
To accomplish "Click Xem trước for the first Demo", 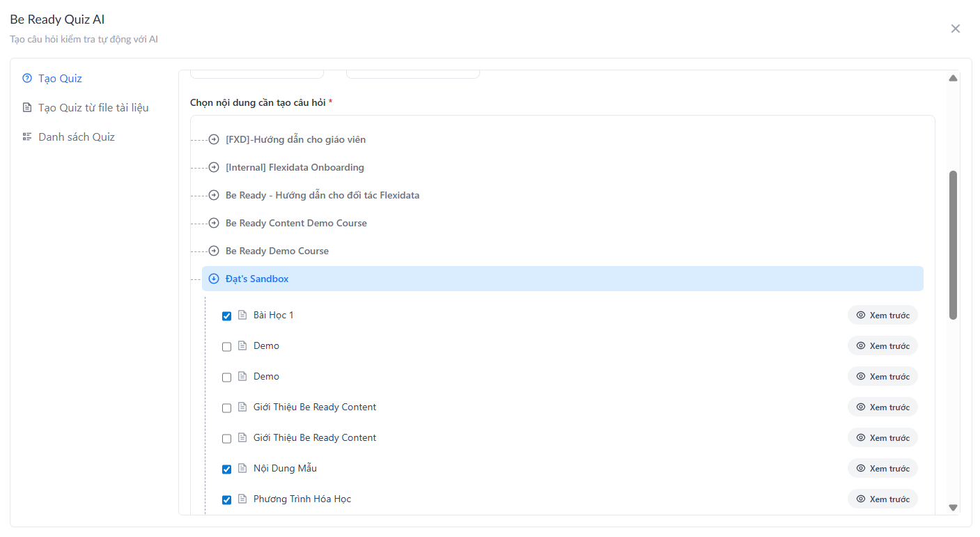I will tap(882, 345).
